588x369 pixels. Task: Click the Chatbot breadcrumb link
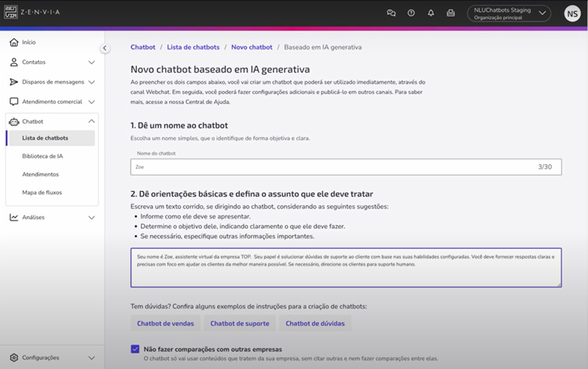[x=143, y=47]
